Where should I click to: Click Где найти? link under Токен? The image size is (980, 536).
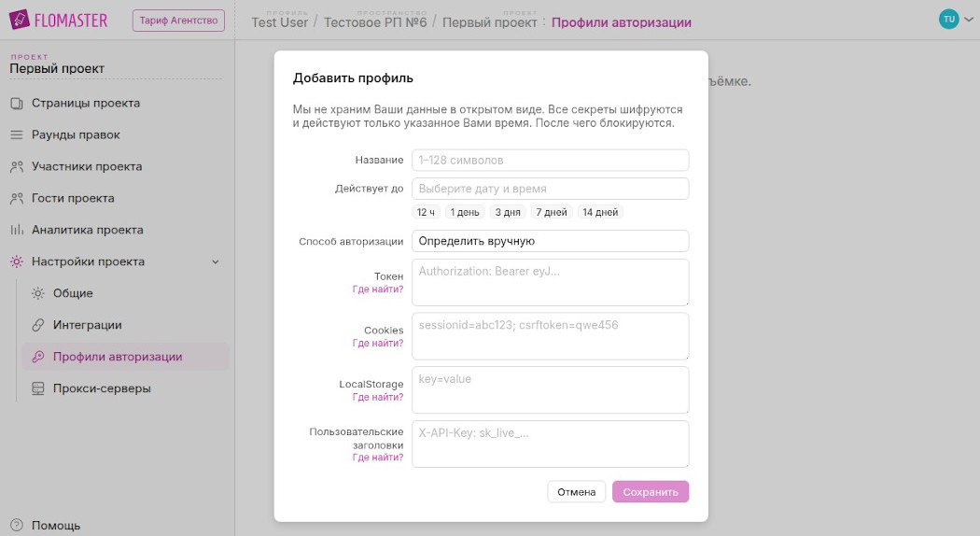pos(378,289)
